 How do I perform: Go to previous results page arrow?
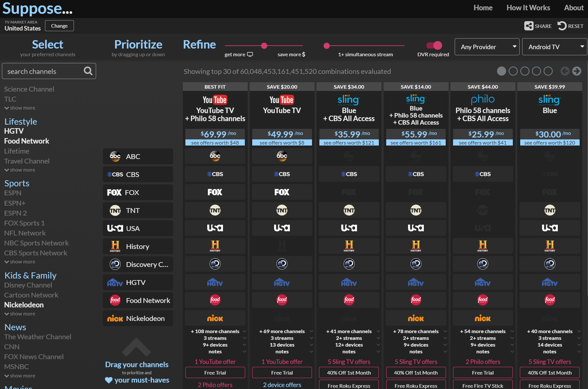pyautogui.click(x=565, y=71)
